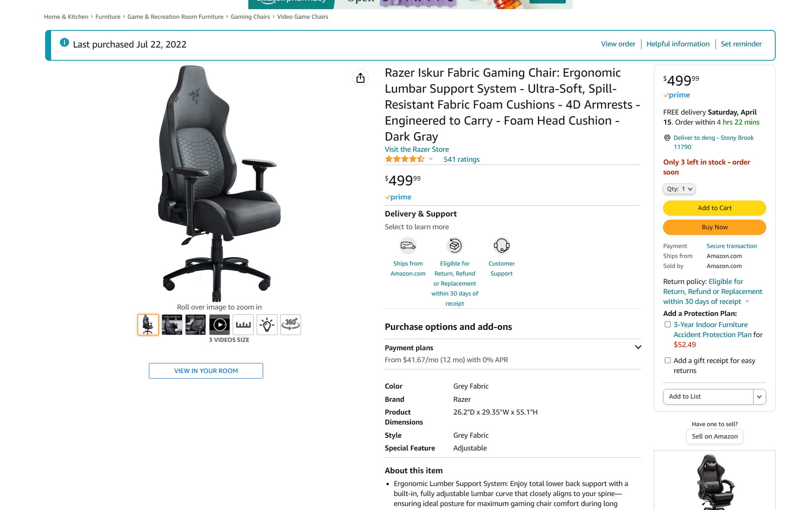This screenshot has width=812, height=510.
Task: Open the 360 degree view thumbnail
Action: pos(291,325)
